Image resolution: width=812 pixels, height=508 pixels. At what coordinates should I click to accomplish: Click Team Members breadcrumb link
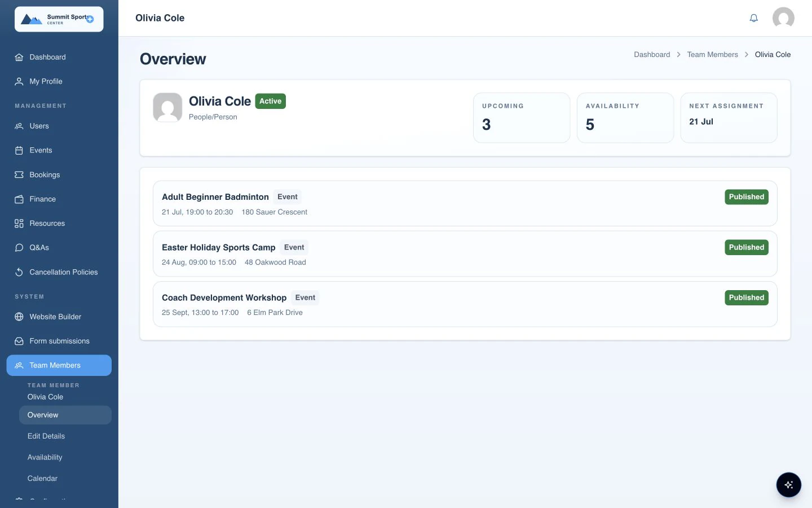click(712, 55)
